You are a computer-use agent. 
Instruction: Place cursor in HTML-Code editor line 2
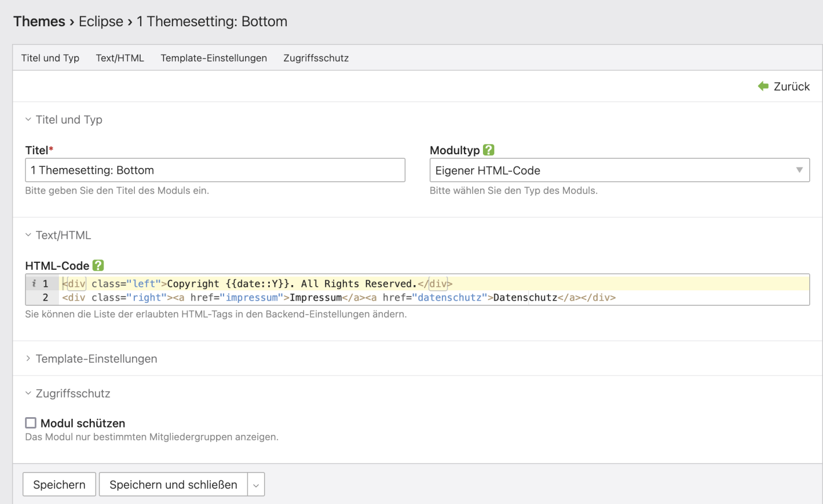[x=686, y=298]
